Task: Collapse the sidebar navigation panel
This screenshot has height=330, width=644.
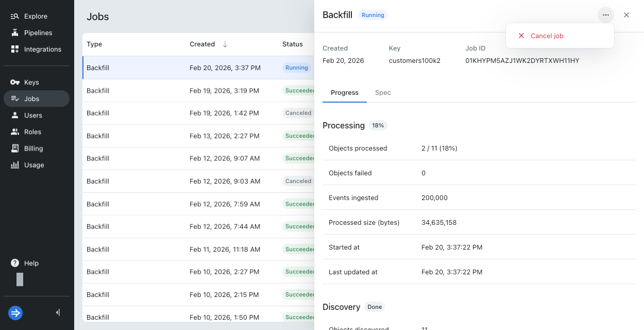Action: pyautogui.click(x=58, y=312)
